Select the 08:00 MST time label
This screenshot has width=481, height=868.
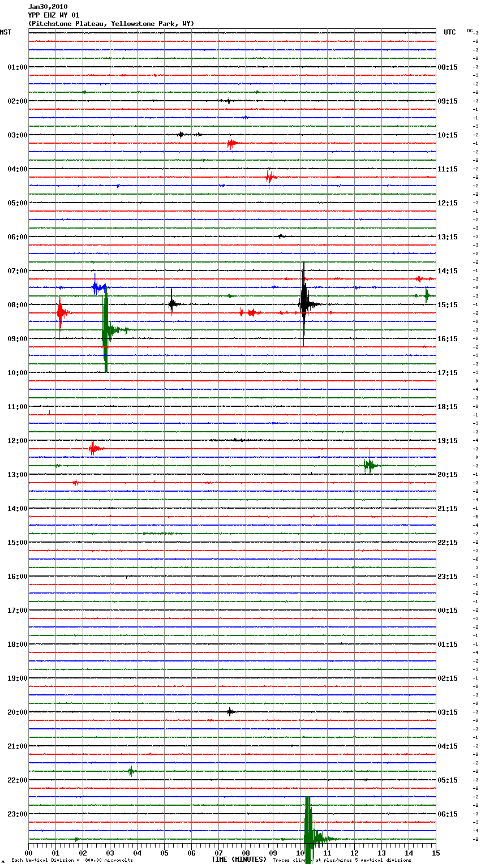coord(17,305)
